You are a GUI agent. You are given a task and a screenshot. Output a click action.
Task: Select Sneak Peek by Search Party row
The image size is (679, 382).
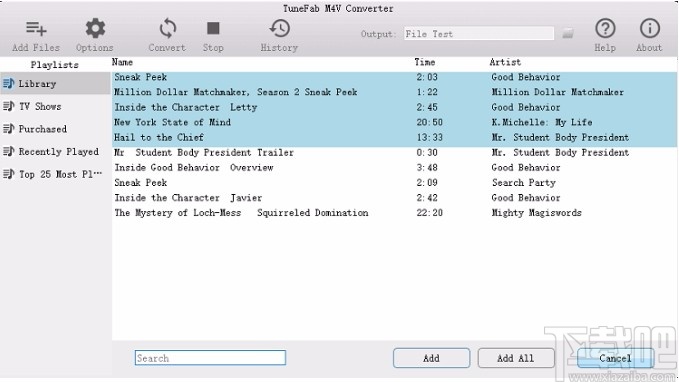(394, 183)
